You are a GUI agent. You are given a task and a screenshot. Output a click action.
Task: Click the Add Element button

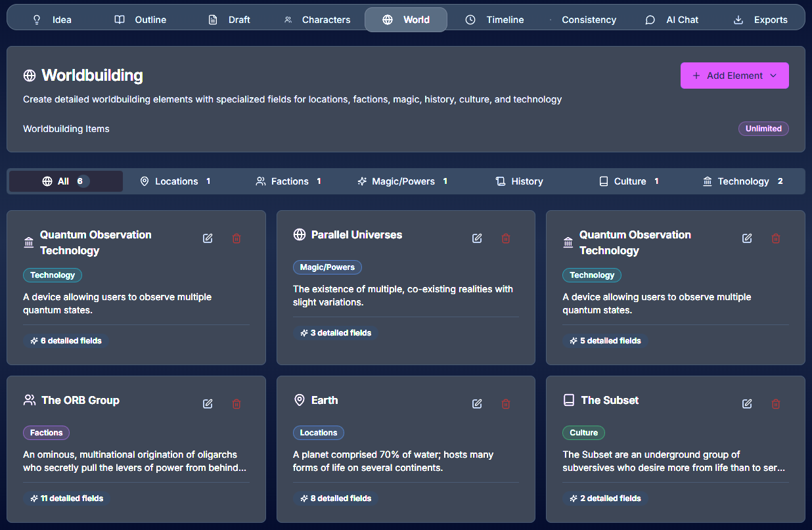(729, 76)
